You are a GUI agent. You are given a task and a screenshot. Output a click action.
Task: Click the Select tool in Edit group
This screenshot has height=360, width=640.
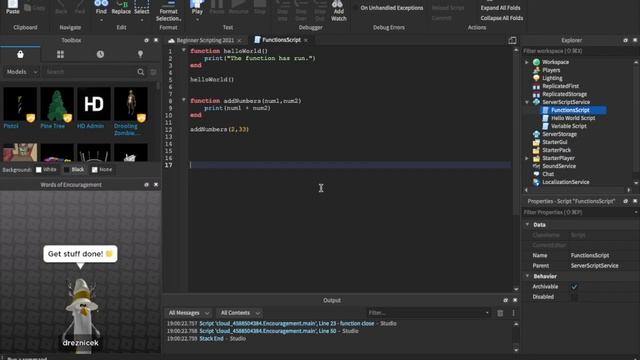[x=142, y=8]
